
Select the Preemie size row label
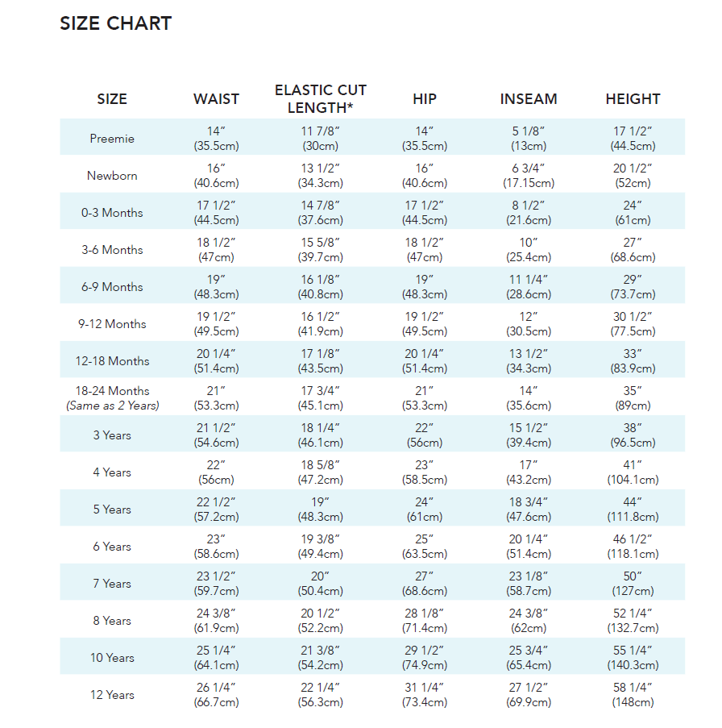point(112,139)
